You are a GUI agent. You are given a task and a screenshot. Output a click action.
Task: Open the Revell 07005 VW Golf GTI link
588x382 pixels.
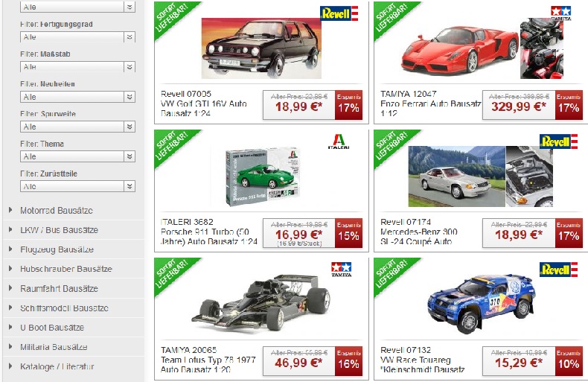pyautogui.click(x=204, y=104)
